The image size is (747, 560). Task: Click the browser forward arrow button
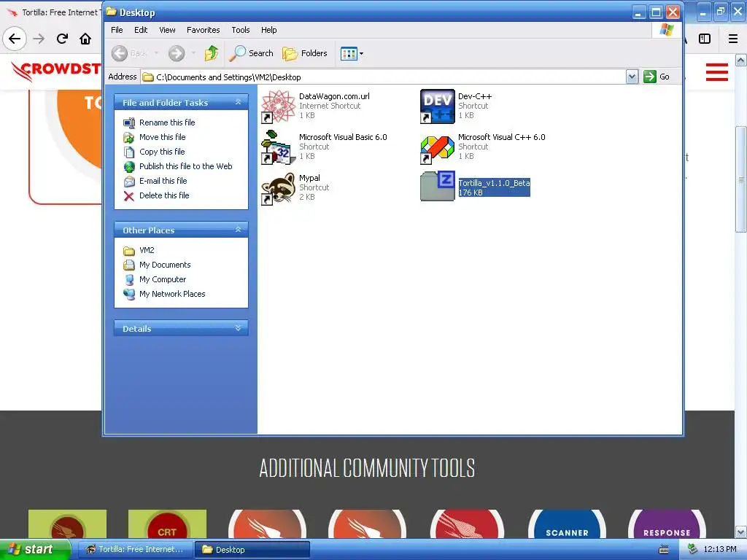[39, 39]
